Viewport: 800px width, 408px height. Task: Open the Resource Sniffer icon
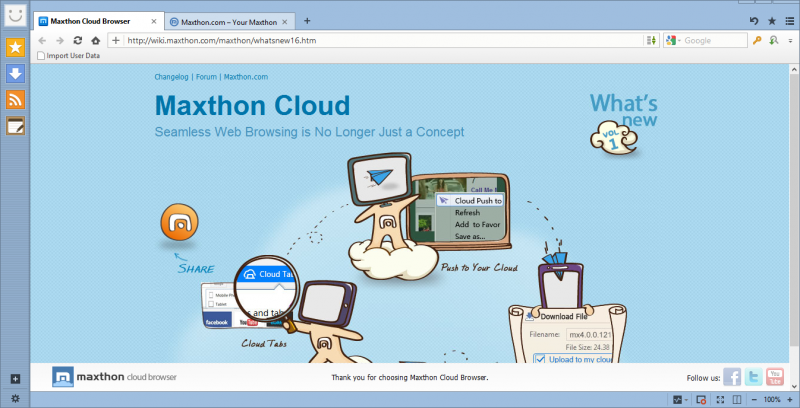click(774, 40)
